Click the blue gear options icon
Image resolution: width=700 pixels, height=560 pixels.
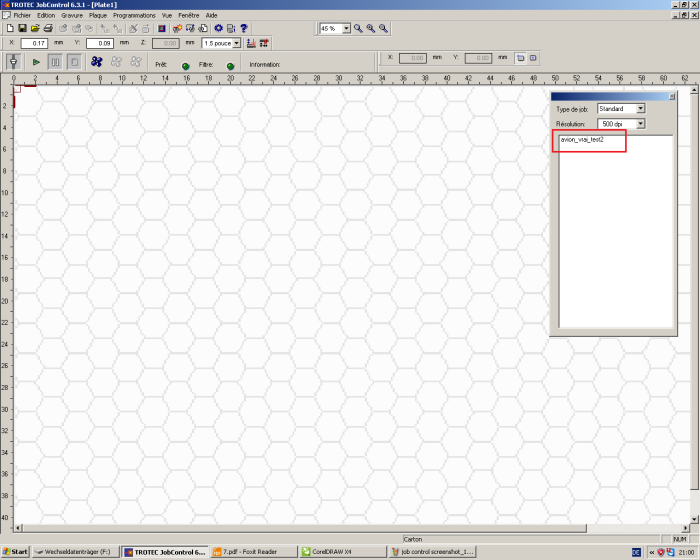[x=218, y=28]
